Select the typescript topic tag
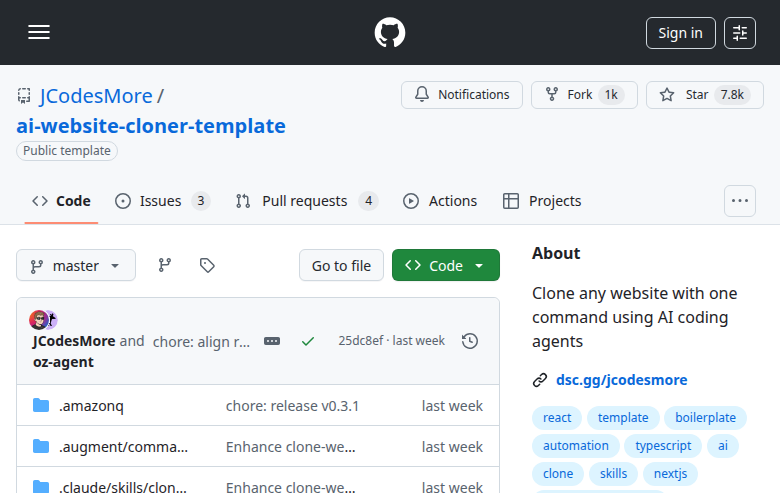Viewport: 780px width, 493px height. (663, 446)
